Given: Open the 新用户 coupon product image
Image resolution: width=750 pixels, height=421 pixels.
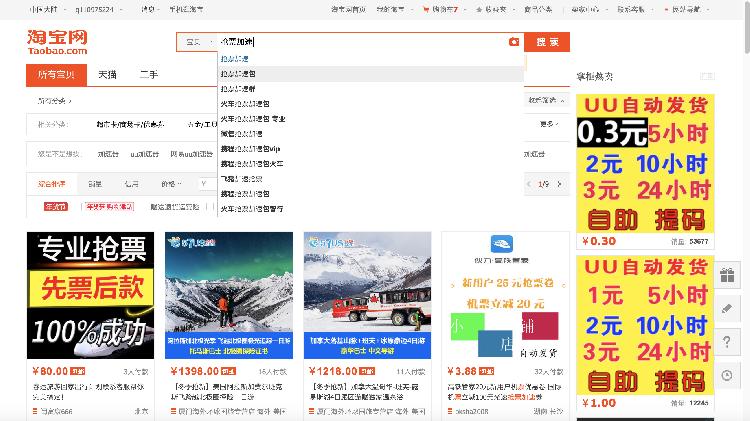Looking at the screenshot, I should tap(506, 295).
